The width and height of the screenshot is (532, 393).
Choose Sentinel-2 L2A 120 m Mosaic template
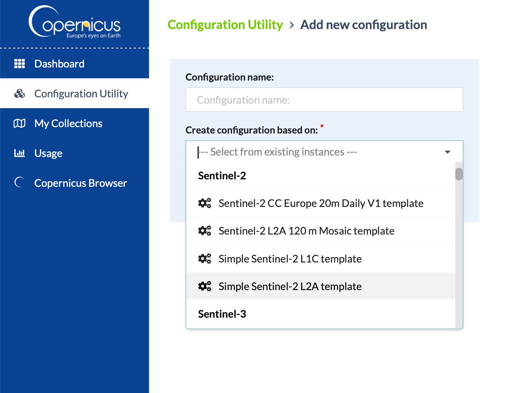coord(321,231)
